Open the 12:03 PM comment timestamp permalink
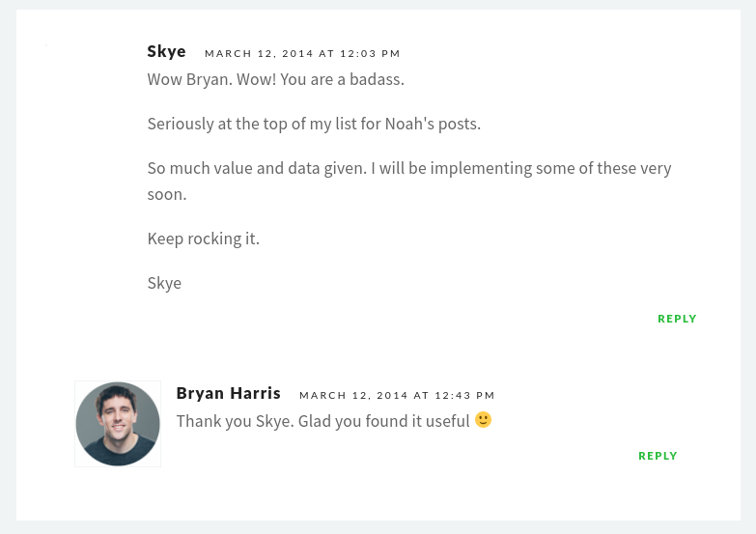The image size is (756, 534). tap(302, 53)
